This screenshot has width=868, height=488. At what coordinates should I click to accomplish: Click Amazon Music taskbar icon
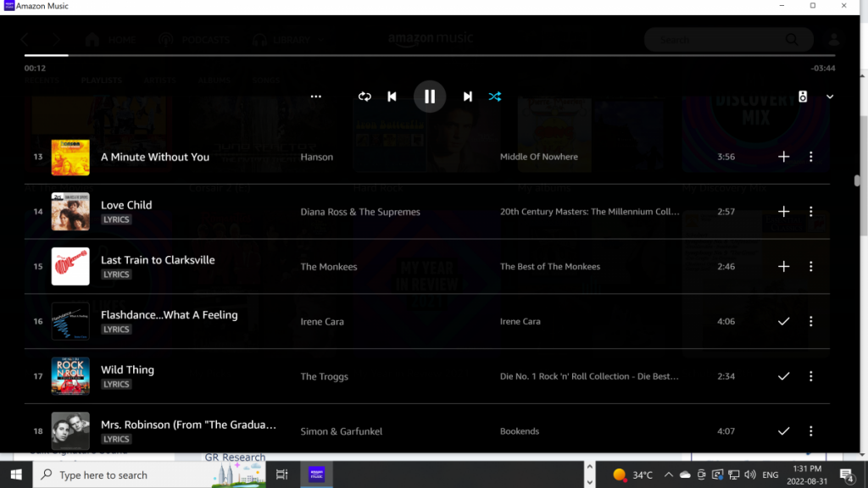click(x=317, y=474)
